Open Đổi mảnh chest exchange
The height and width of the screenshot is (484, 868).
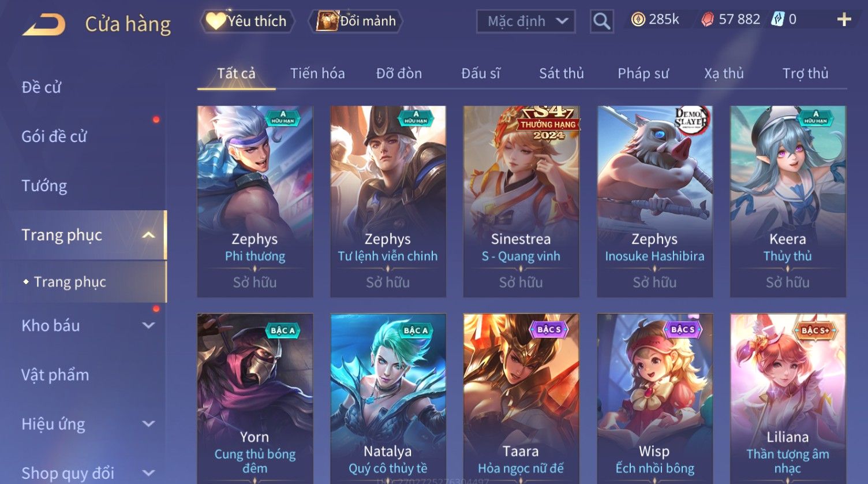click(356, 21)
